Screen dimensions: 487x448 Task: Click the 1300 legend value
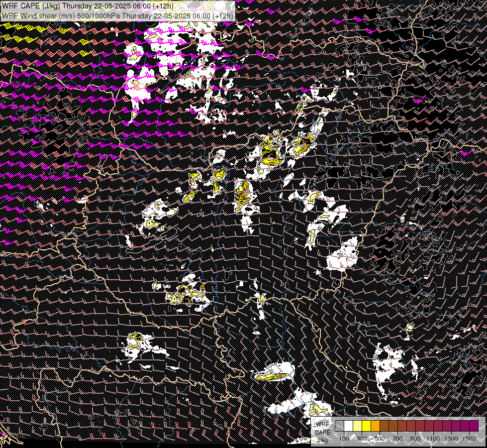point(451,439)
